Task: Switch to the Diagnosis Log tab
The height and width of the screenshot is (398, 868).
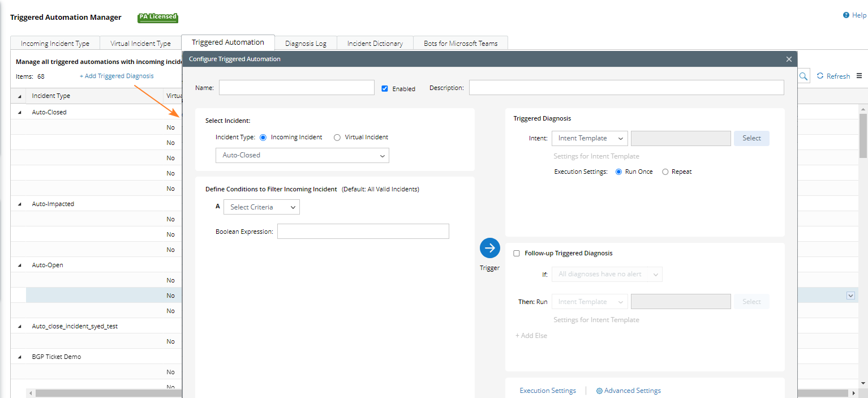Action: 306,43
